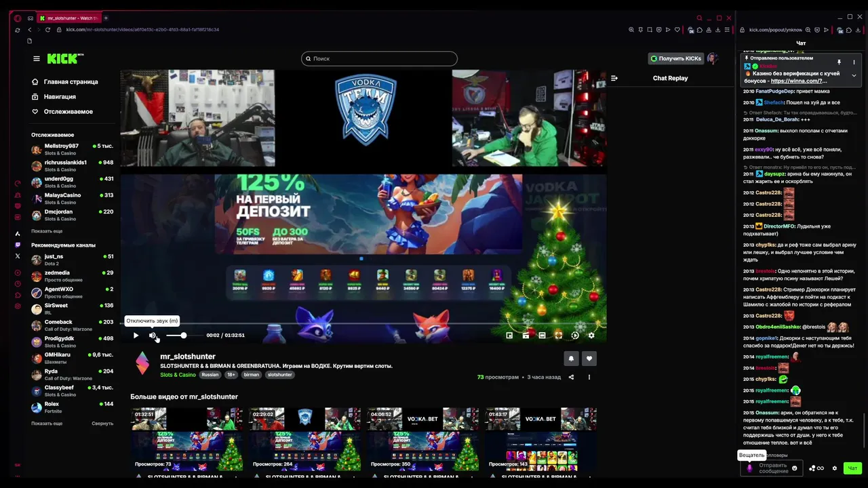Click the slotshunter tag
This screenshot has width=868, height=488.
279,375
